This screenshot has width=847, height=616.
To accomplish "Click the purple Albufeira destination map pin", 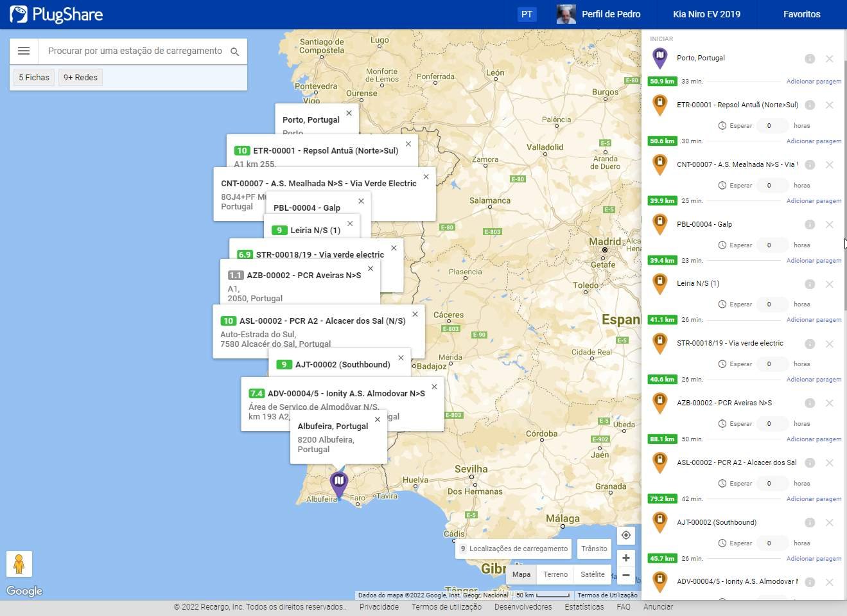I will 338,482.
